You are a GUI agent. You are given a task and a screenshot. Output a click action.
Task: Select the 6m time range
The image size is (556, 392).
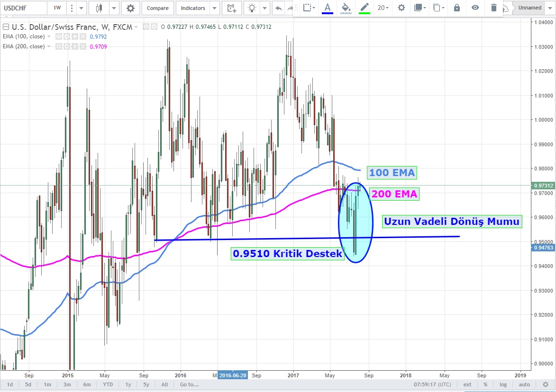[x=87, y=384]
